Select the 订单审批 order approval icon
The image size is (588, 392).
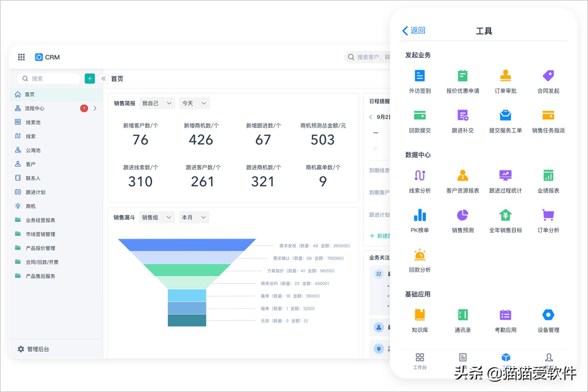[505, 81]
